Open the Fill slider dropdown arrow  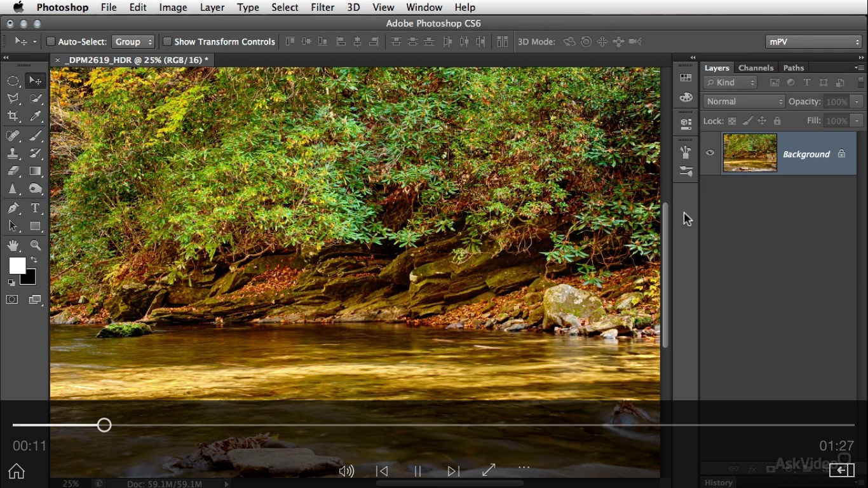[x=857, y=121]
